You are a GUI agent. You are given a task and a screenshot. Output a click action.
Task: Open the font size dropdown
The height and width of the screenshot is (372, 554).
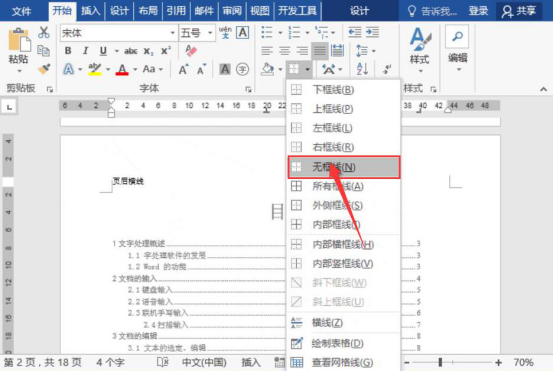(210, 33)
